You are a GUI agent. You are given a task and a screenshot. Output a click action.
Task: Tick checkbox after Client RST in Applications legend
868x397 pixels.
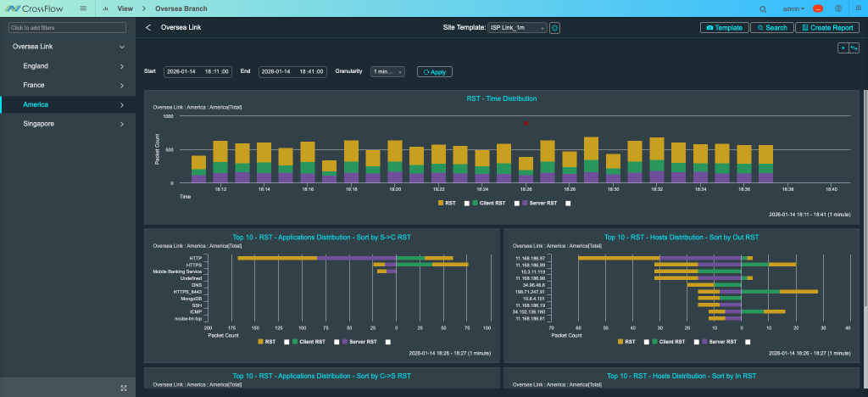coord(337,342)
